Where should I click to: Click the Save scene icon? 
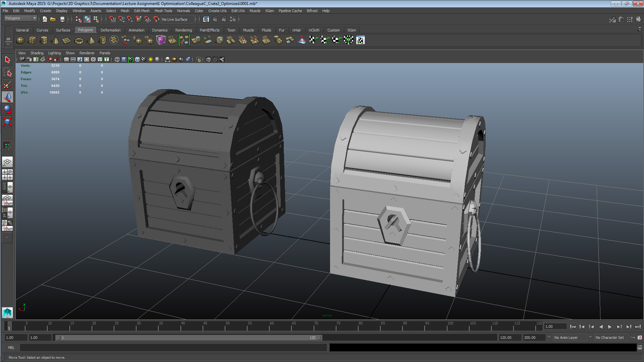pyautogui.click(x=62, y=19)
